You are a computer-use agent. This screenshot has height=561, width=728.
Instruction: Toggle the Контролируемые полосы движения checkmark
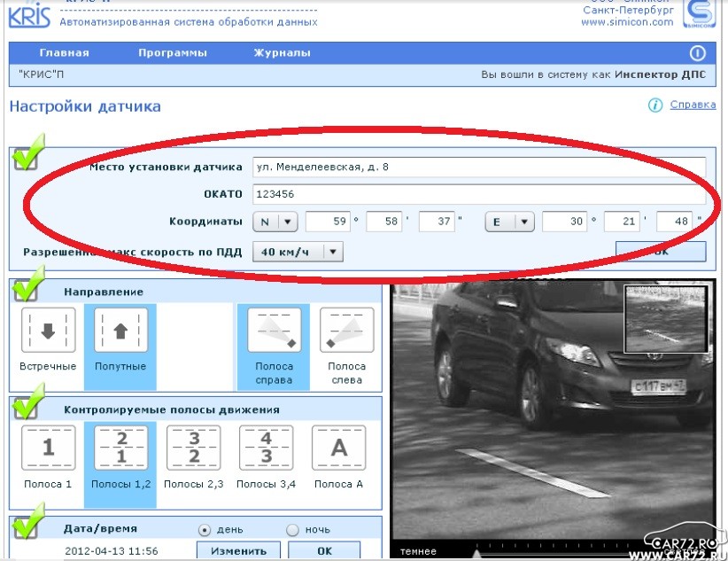(x=27, y=402)
